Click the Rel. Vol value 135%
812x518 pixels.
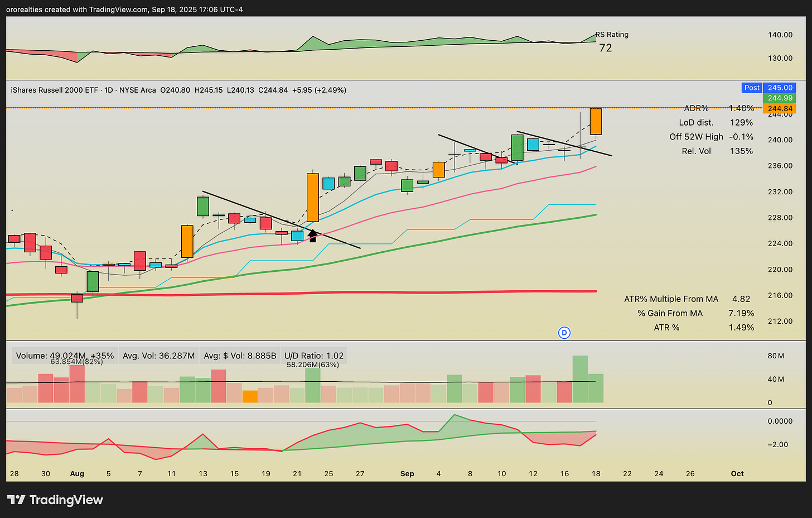741,151
